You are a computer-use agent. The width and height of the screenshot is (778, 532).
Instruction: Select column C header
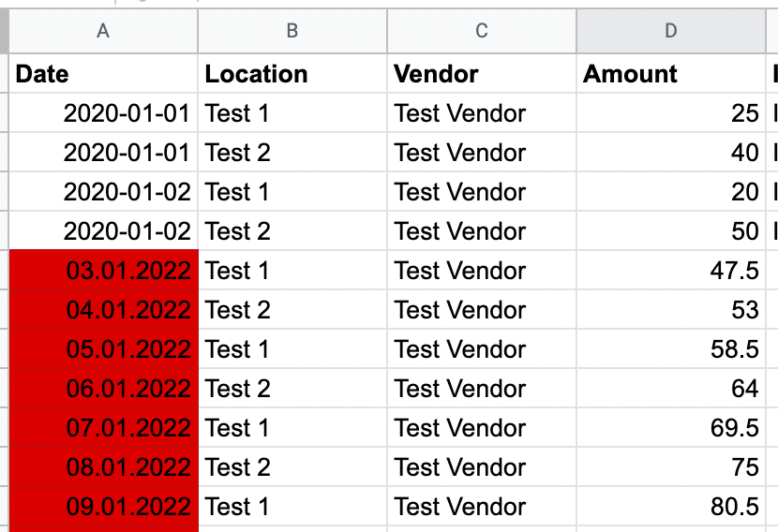(x=481, y=31)
